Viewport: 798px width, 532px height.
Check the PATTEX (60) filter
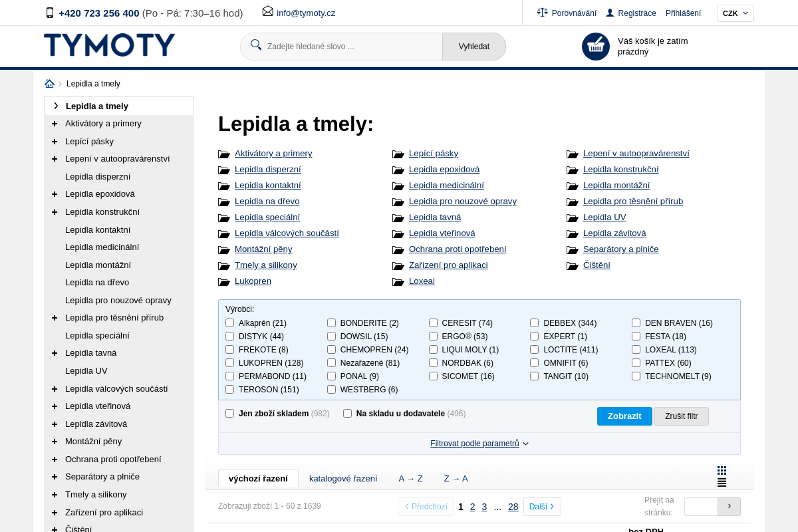pyautogui.click(x=636, y=363)
